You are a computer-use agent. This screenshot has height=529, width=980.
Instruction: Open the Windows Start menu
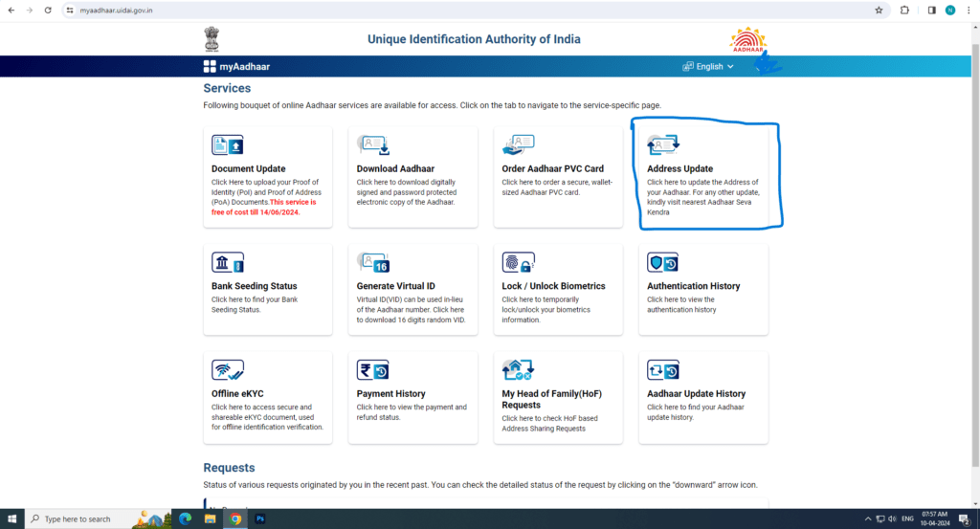11,518
